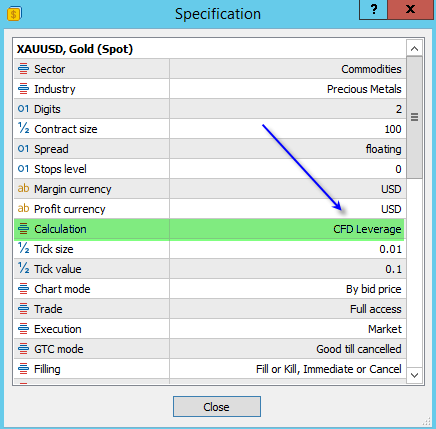The image size is (436, 429).
Task: Select the CFD Leverage value cell
Action: pos(288,229)
